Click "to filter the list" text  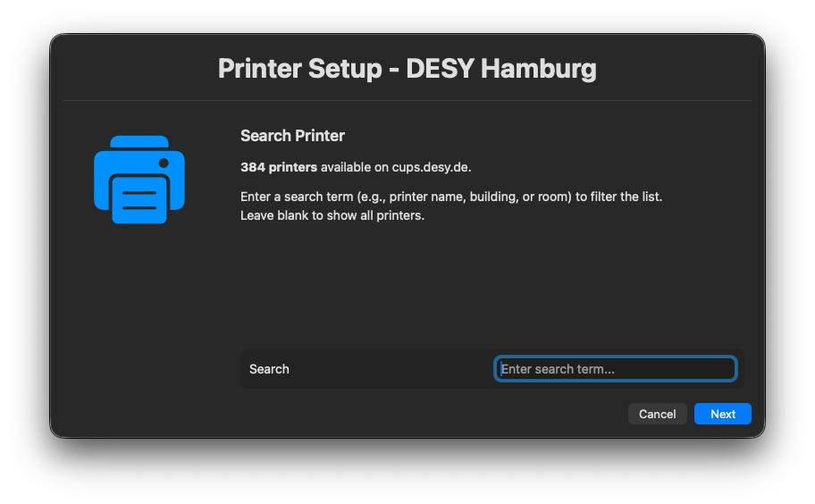(x=619, y=197)
